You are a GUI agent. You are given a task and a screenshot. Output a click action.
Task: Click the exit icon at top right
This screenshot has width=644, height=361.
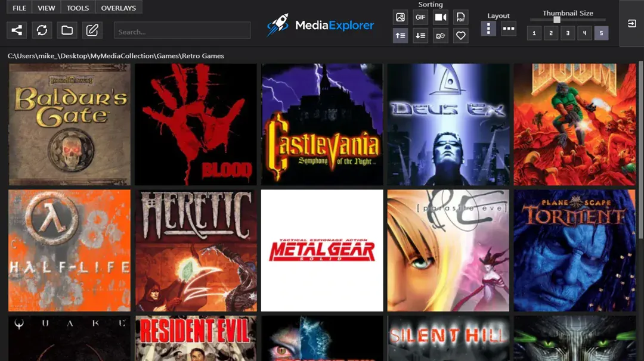[x=631, y=23]
